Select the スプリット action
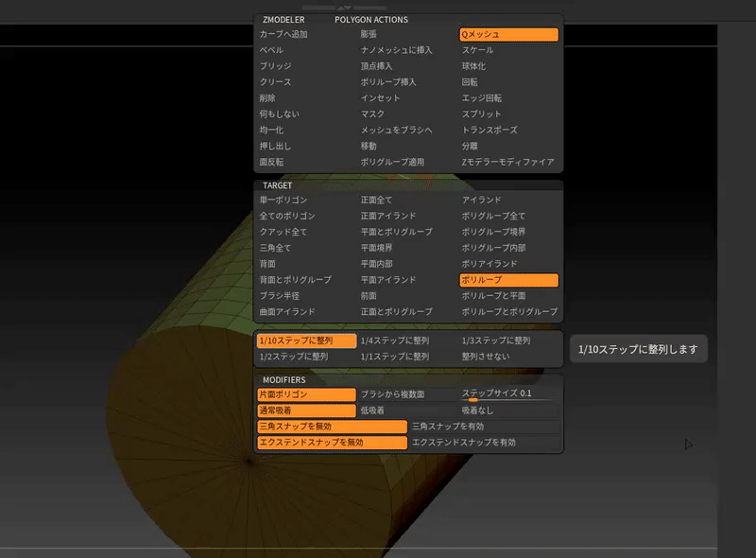This screenshot has height=558, width=756. (x=482, y=113)
